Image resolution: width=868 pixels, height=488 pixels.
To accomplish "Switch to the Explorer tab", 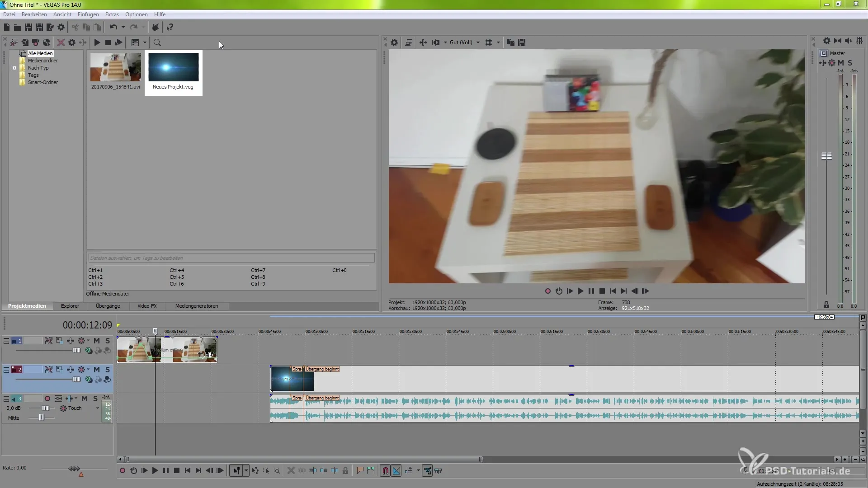I will tap(70, 306).
